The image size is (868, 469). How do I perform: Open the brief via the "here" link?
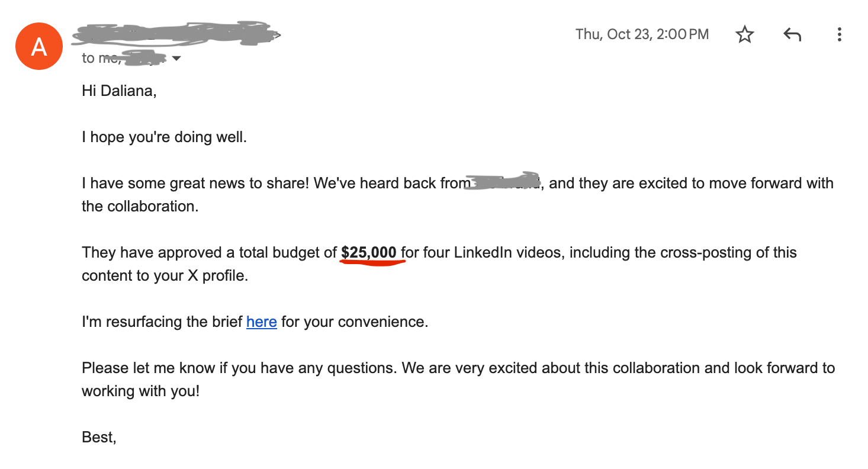click(x=261, y=322)
